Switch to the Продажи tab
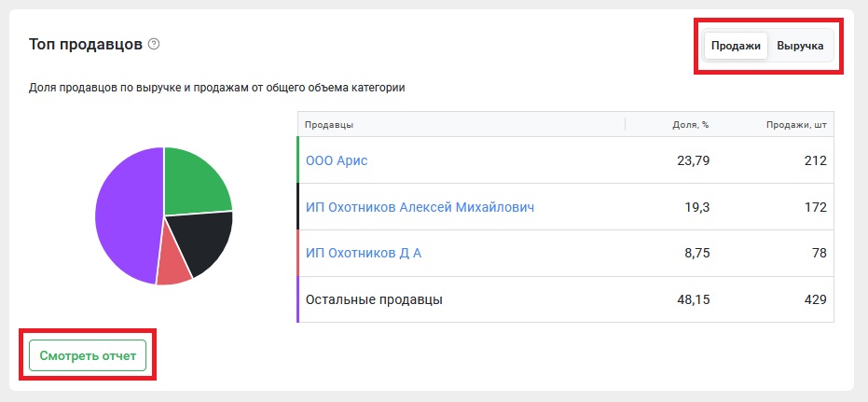 point(736,46)
